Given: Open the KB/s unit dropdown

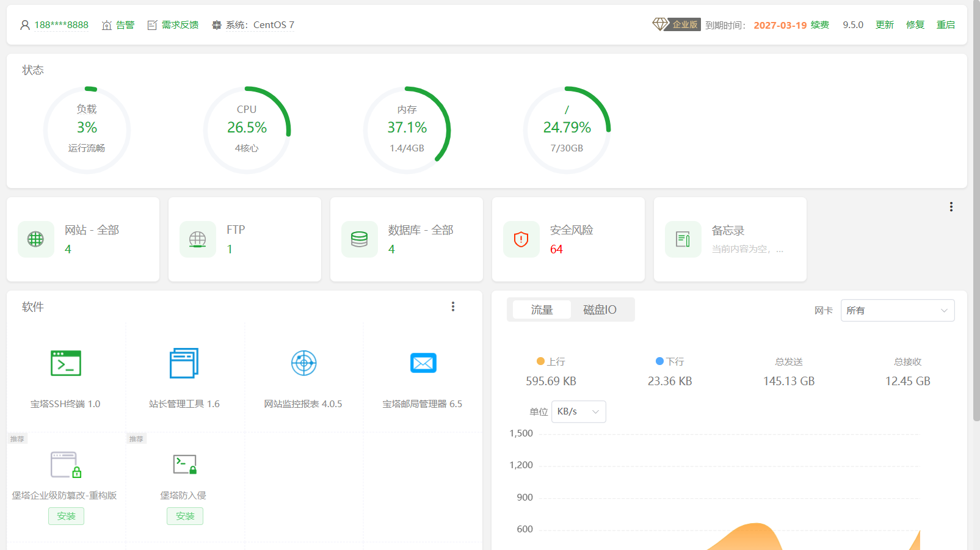Looking at the screenshot, I should [x=578, y=411].
